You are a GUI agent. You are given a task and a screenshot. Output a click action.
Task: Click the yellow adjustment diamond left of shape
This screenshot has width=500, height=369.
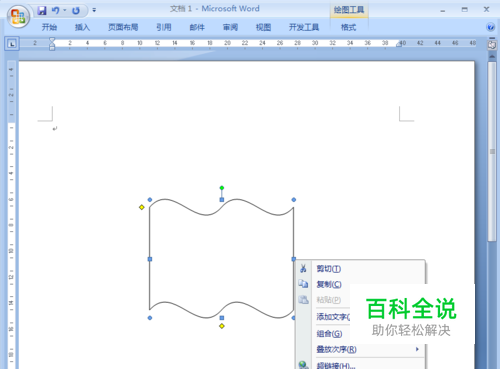coord(142,207)
